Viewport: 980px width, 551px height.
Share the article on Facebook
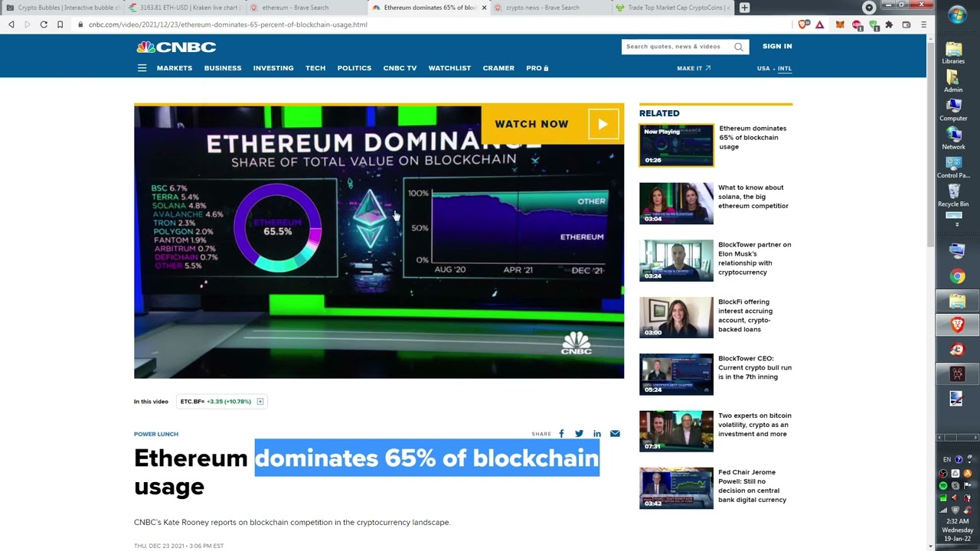pyautogui.click(x=561, y=434)
